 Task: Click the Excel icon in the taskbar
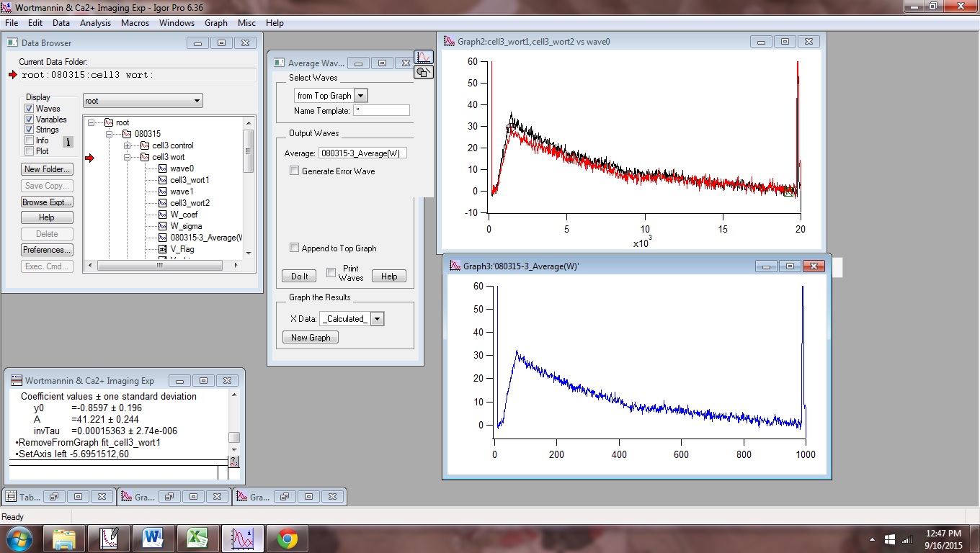click(198, 538)
